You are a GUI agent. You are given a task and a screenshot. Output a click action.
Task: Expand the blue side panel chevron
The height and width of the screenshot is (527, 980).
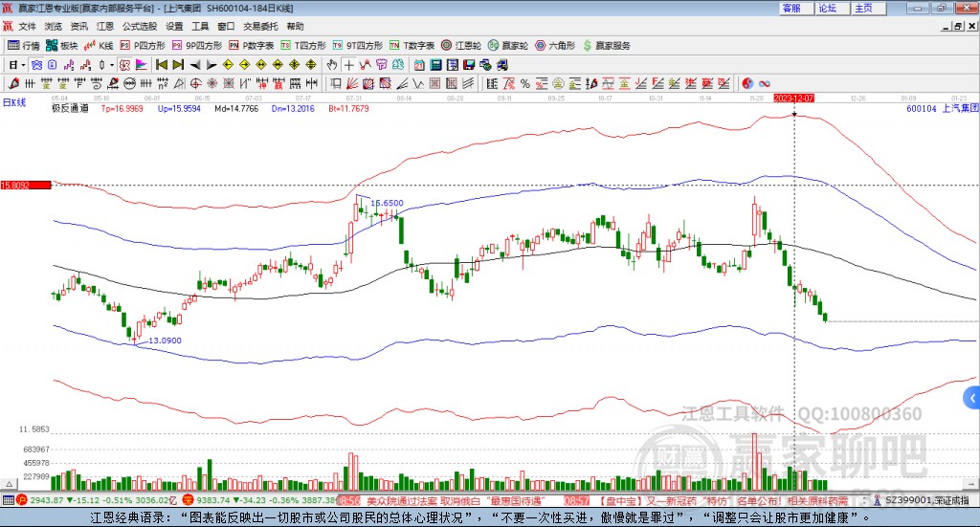pyautogui.click(x=972, y=398)
